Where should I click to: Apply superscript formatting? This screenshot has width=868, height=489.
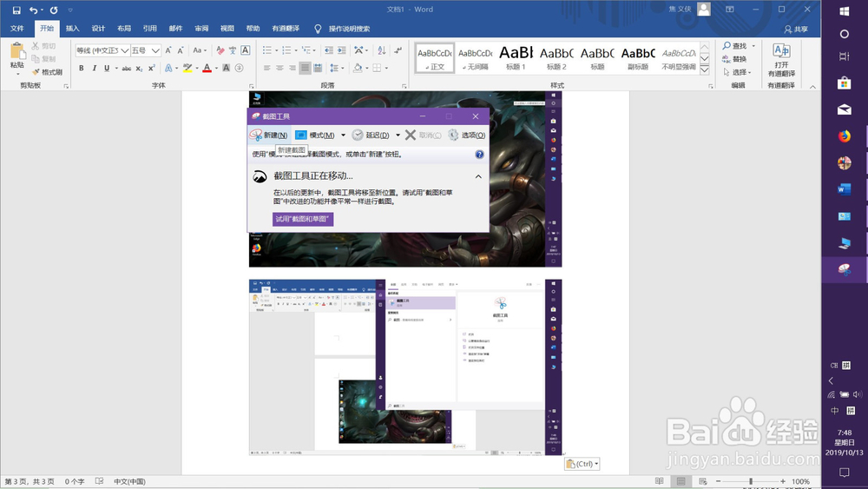coord(151,68)
